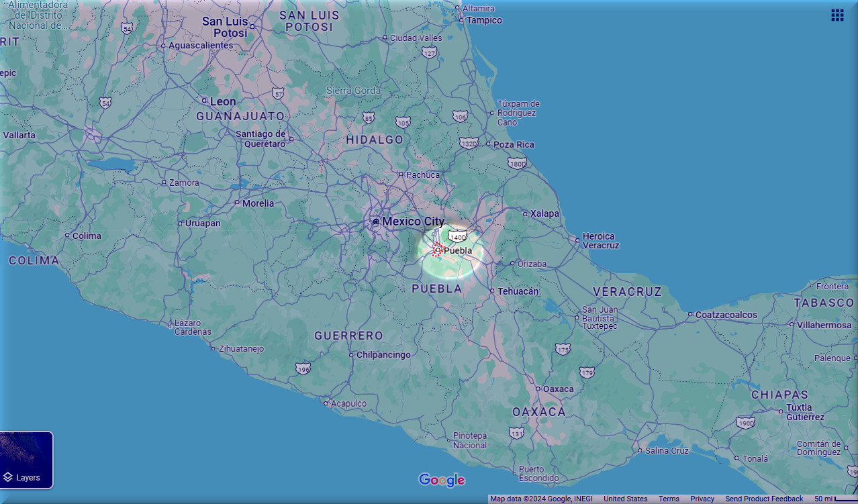Click the United States region link
The height and width of the screenshot is (504, 858).
click(x=625, y=499)
